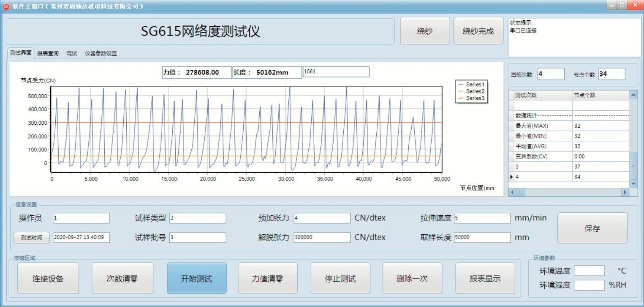Open report with 报表显示 button

tap(485, 278)
